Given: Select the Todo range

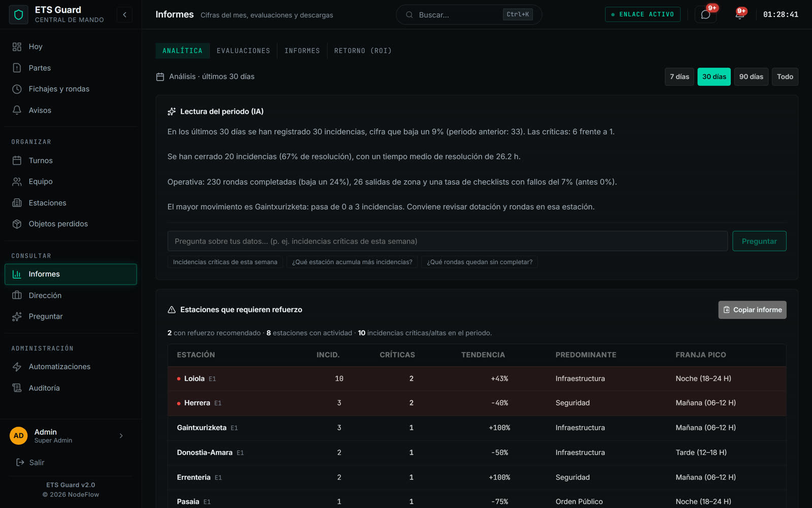Looking at the screenshot, I should coord(785,77).
